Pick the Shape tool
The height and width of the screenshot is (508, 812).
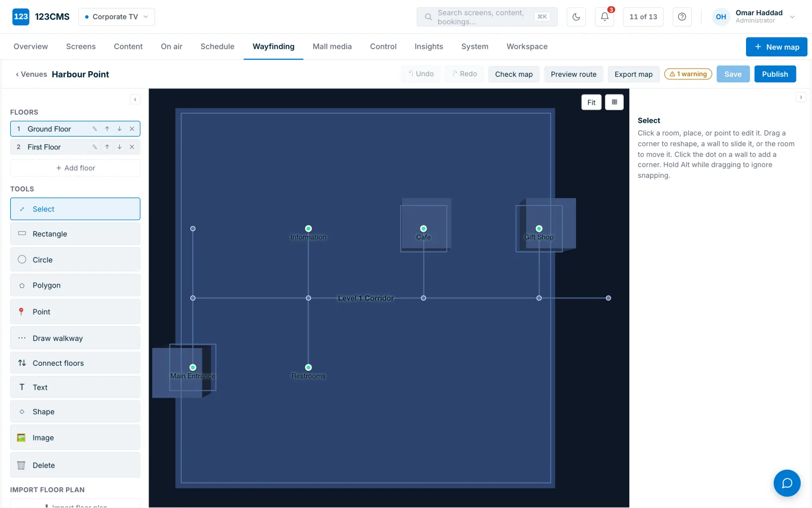coord(75,411)
